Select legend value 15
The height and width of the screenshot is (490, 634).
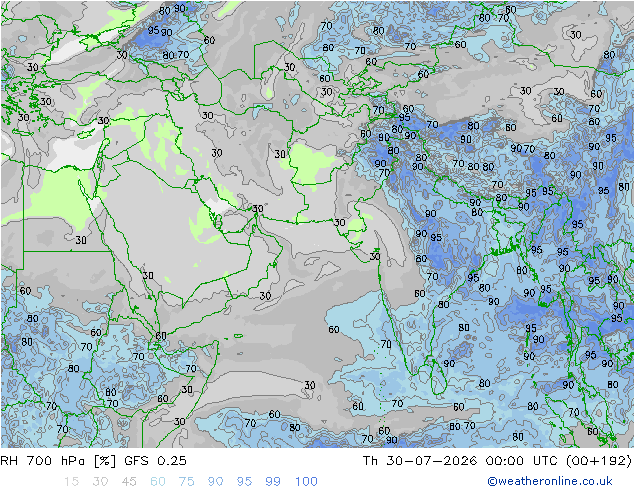point(71,482)
